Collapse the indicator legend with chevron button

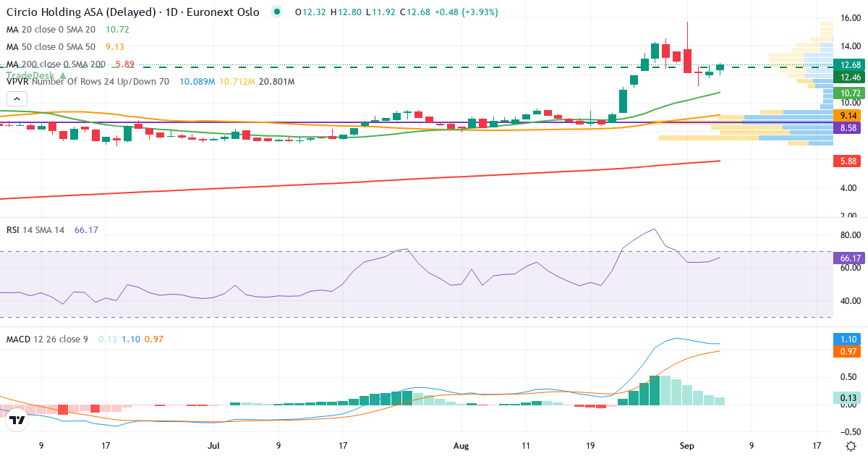tap(17, 99)
